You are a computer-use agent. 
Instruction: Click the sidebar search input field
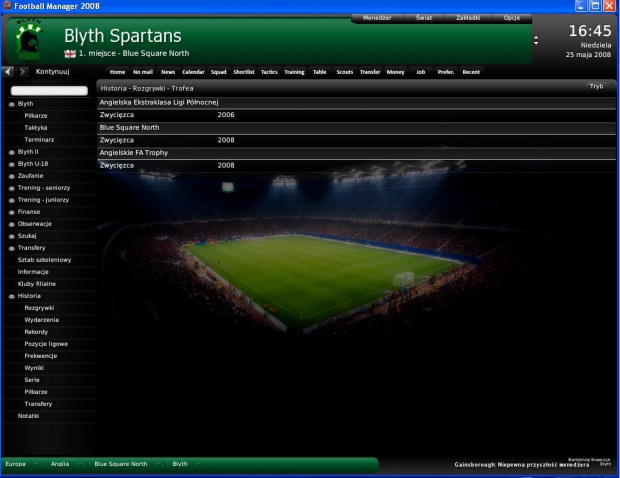coord(49,91)
